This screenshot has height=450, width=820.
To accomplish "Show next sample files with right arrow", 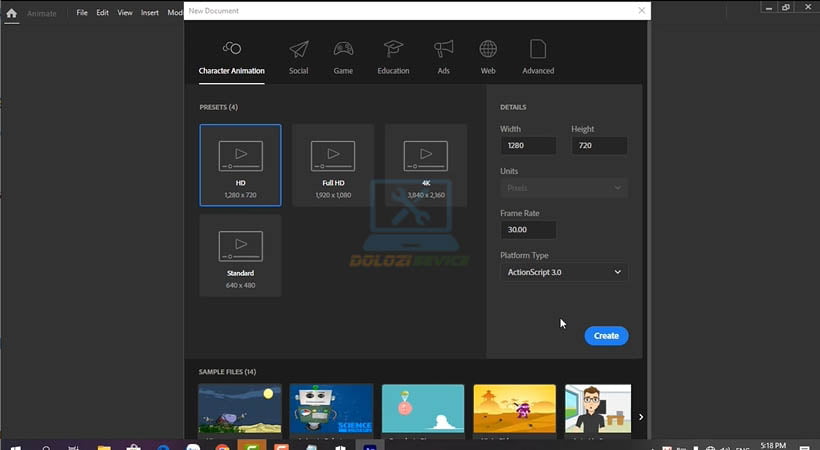I will pos(641,417).
